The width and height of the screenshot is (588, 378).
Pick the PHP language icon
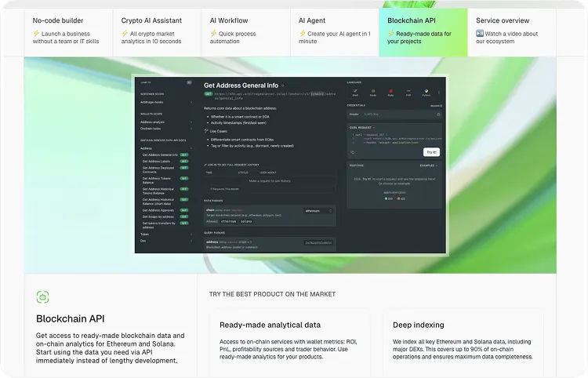point(408,93)
